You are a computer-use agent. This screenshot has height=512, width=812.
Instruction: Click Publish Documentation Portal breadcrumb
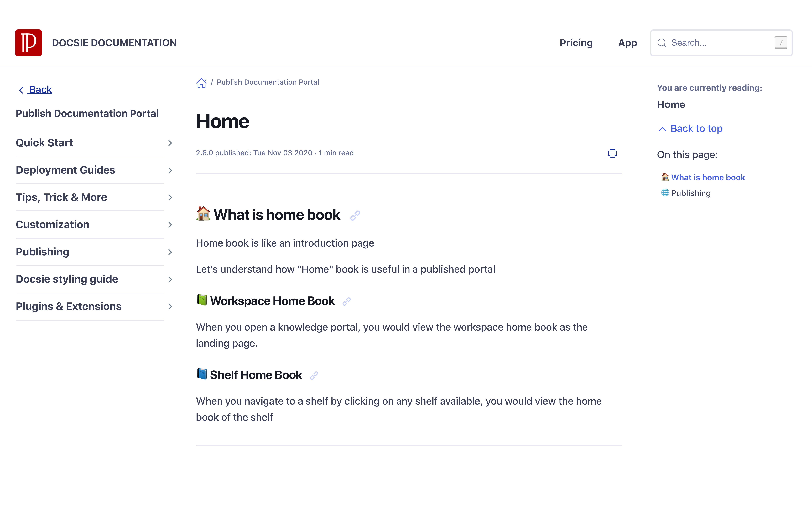[268, 82]
